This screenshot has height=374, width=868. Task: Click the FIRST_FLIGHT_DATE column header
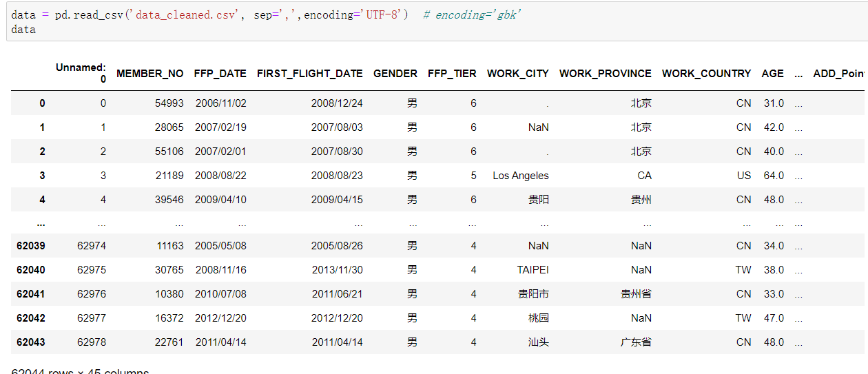tap(309, 74)
